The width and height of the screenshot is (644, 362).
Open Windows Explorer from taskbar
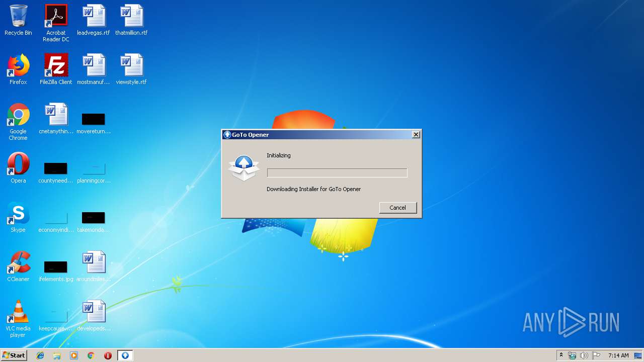[57, 355]
